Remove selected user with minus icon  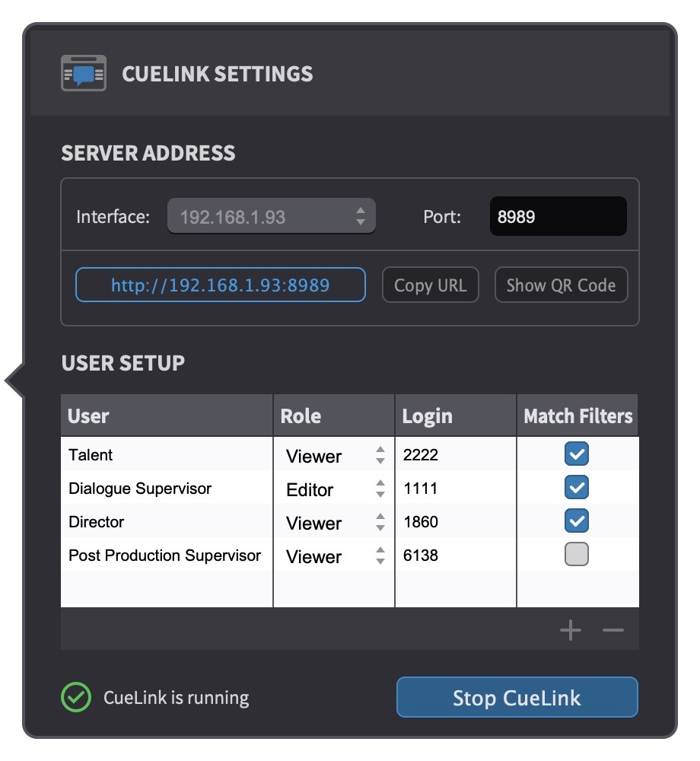click(613, 630)
